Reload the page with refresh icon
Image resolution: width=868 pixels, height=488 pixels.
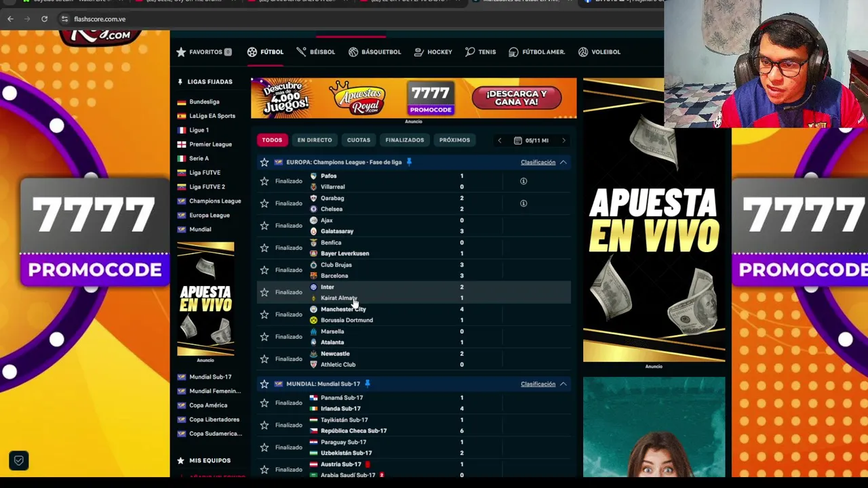pyautogui.click(x=44, y=19)
